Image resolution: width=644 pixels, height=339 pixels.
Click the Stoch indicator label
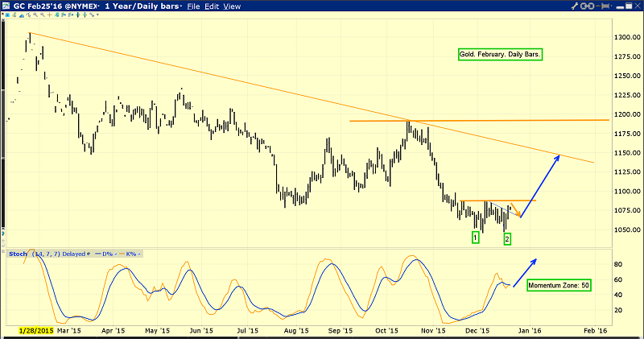click(16, 254)
